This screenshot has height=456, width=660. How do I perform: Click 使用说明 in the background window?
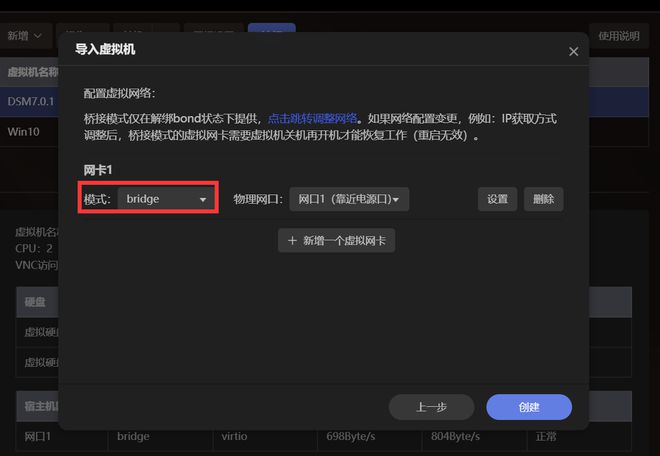[619, 36]
